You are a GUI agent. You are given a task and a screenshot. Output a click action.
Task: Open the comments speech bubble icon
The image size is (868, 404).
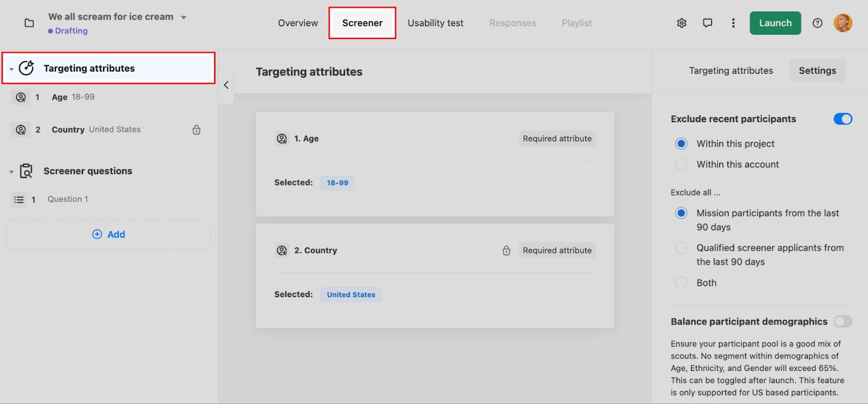[x=707, y=23]
